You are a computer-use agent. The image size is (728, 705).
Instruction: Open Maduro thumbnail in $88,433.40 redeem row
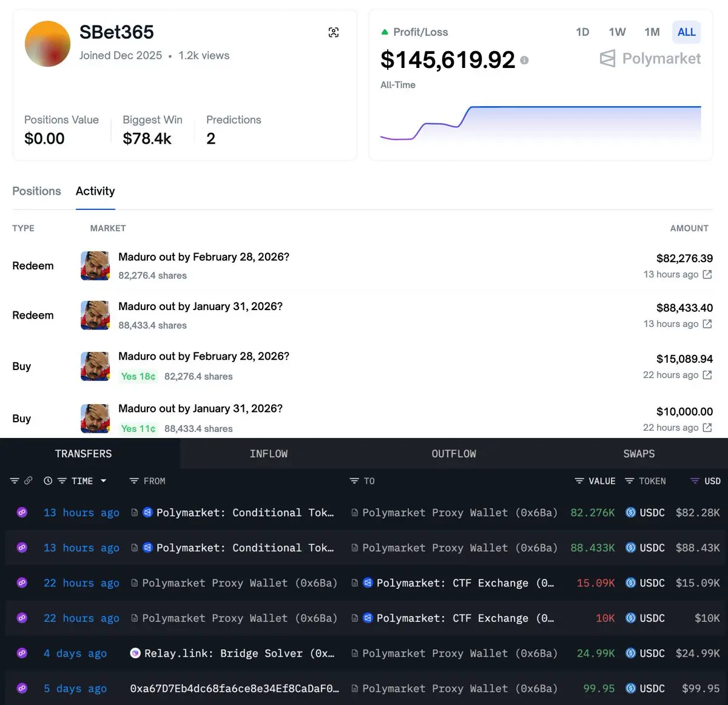click(95, 315)
